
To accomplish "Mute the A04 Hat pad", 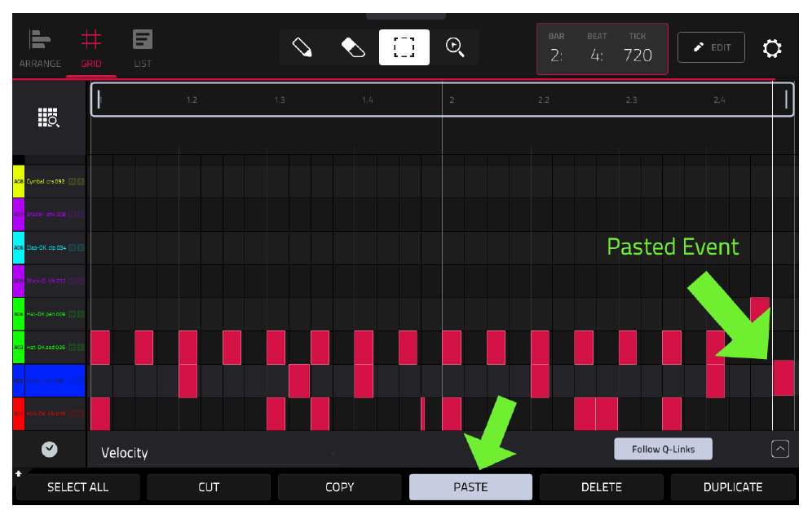I will [x=72, y=314].
